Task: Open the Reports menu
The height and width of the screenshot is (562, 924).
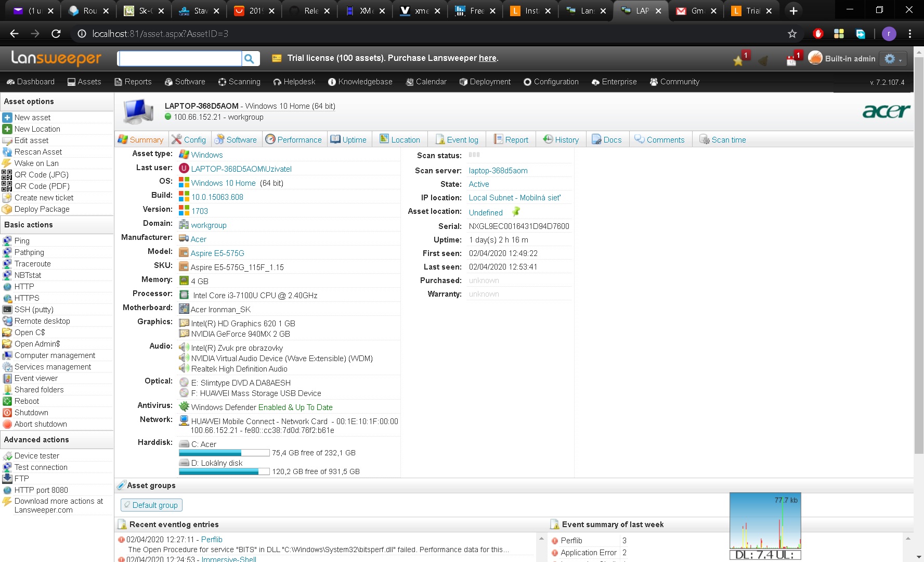Action: [x=133, y=82]
